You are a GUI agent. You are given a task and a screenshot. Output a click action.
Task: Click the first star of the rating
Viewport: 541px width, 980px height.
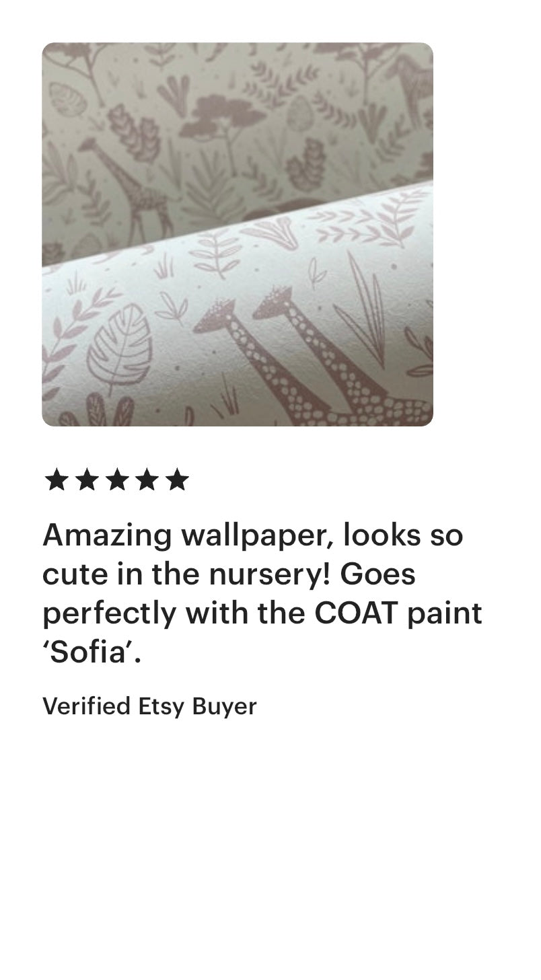pyautogui.click(x=56, y=480)
